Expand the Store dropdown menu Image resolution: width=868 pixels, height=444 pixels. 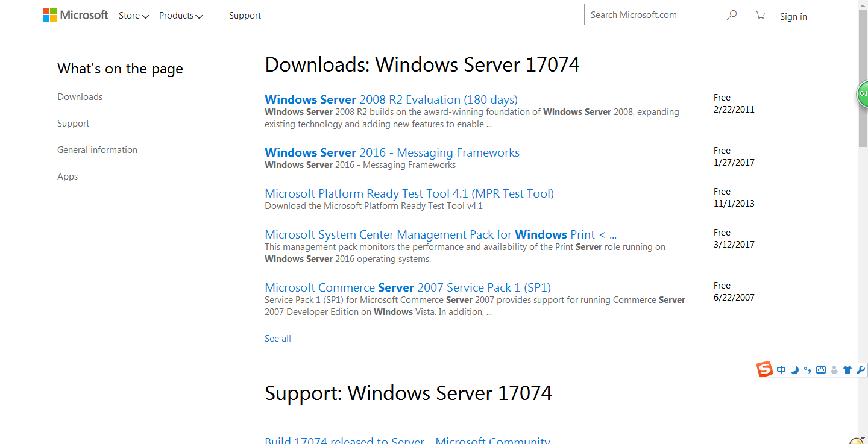134,16
